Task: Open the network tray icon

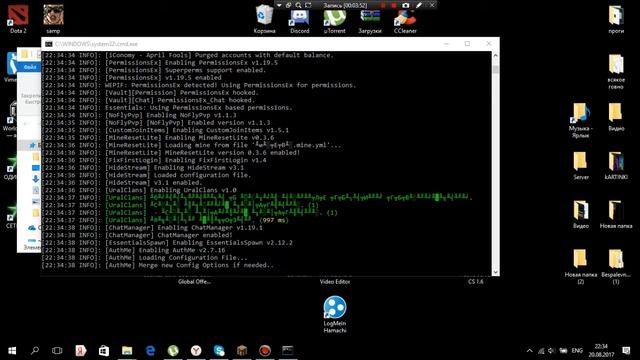Action: point(541,351)
